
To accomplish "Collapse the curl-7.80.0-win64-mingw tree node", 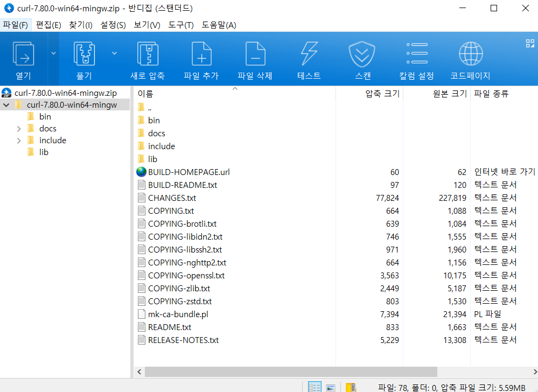I will (x=6, y=105).
